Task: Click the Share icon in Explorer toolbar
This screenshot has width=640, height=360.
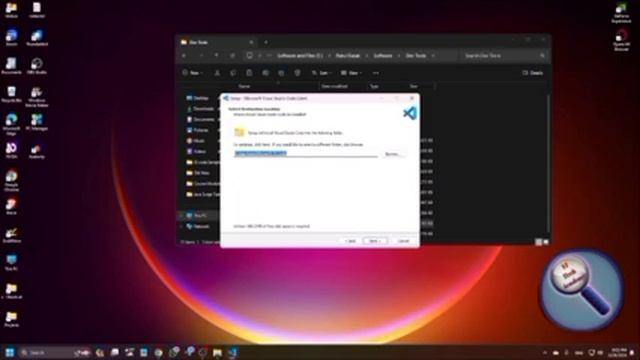Action: tap(281, 73)
